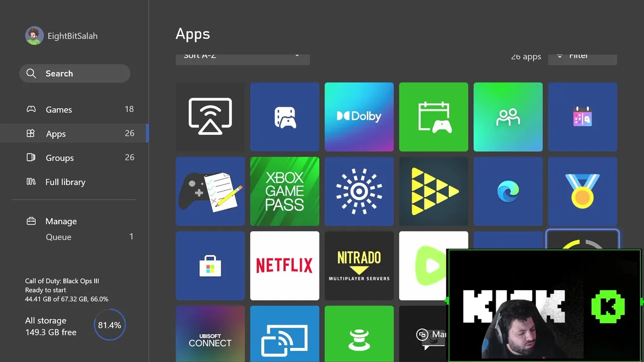Open the pink calendar app tile

[583, 117]
